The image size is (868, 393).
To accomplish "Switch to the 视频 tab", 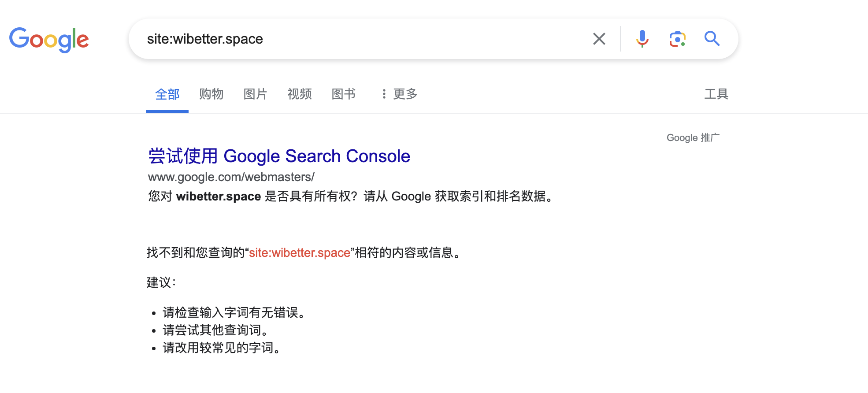I will click(x=300, y=94).
